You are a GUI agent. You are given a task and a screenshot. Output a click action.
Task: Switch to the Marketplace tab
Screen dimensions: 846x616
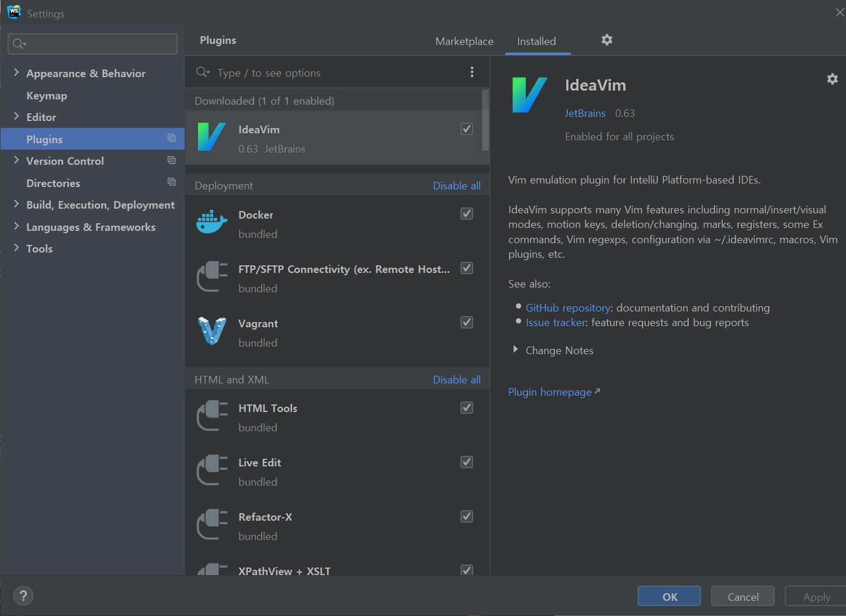(x=464, y=41)
